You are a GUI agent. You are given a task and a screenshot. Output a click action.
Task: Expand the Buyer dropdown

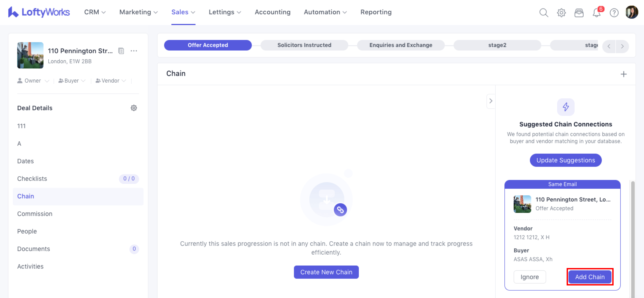click(x=72, y=81)
